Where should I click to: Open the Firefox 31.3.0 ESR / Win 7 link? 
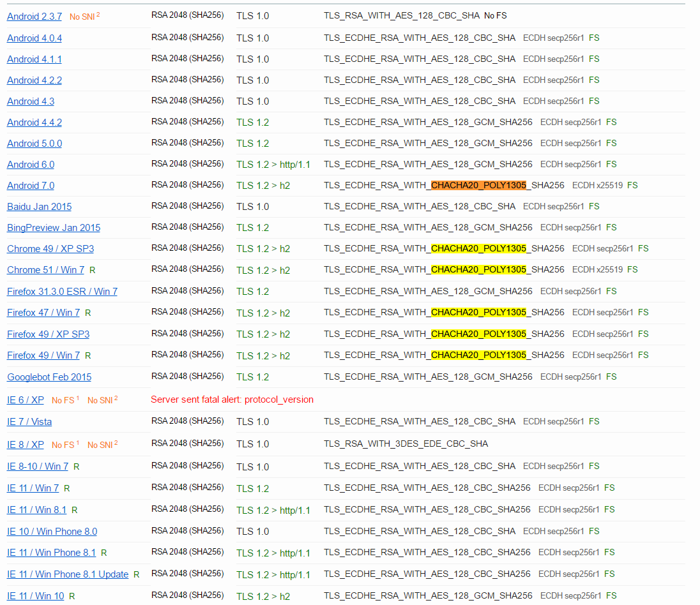pyautogui.click(x=62, y=292)
